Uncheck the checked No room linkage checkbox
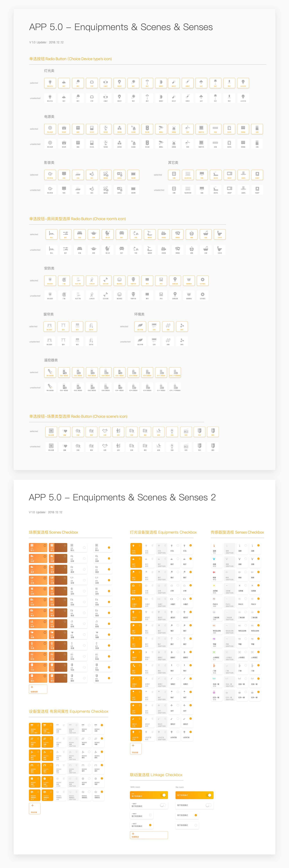The height and width of the screenshot is (868, 289). [196, 815]
